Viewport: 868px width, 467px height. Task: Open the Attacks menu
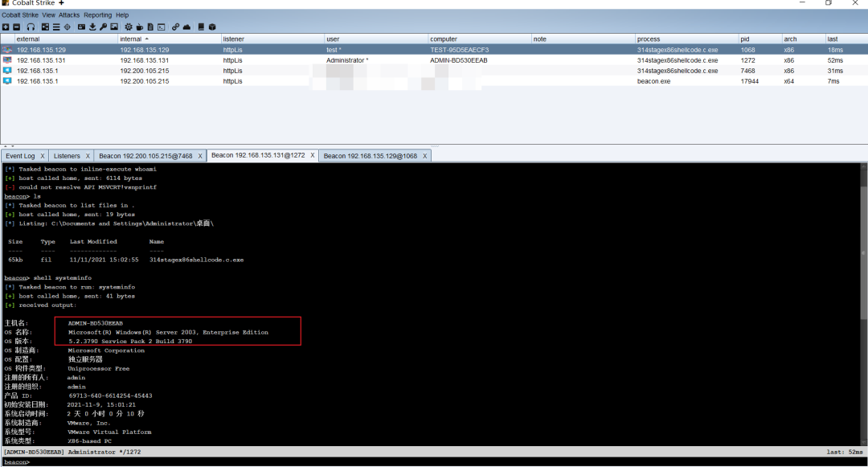pos(69,15)
